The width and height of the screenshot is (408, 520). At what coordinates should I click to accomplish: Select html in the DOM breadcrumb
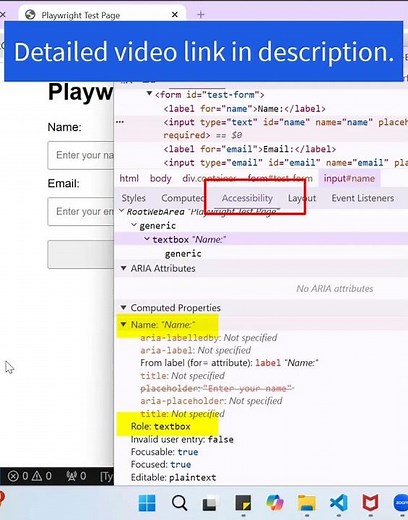pyautogui.click(x=129, y=178)
